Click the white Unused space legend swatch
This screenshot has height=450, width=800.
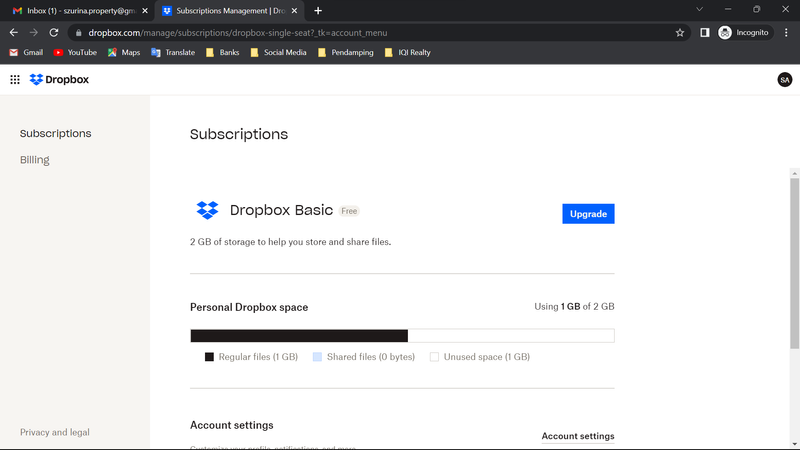pyautogui.click(x=434, y=357)
